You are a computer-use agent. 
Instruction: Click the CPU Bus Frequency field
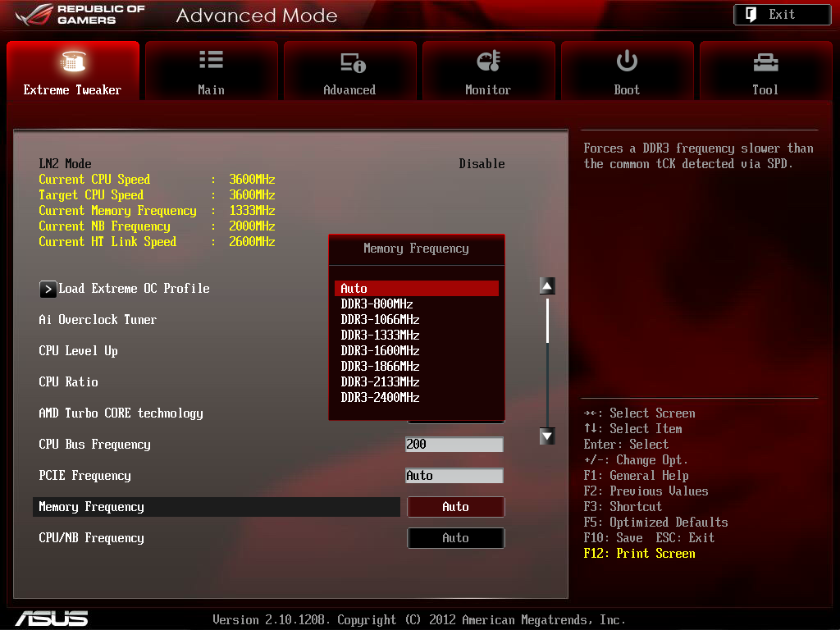pos(454,444)
